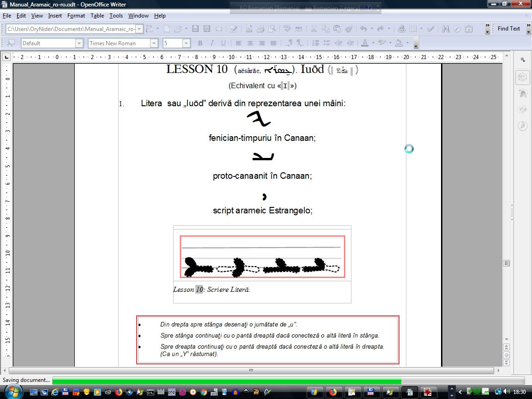This screenshot has width=532, height=399.
Task: Click the Hyperlink icon
Action: pos(402,29)
